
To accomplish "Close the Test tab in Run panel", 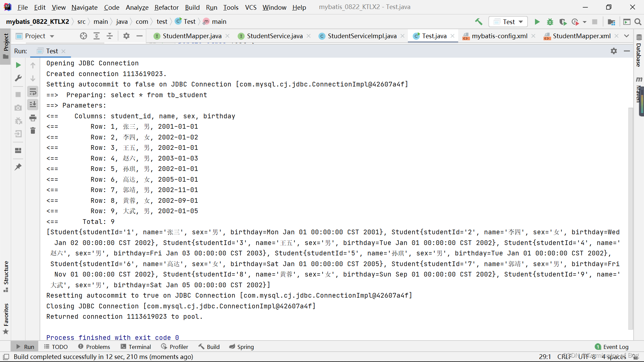I will [63, 51].
